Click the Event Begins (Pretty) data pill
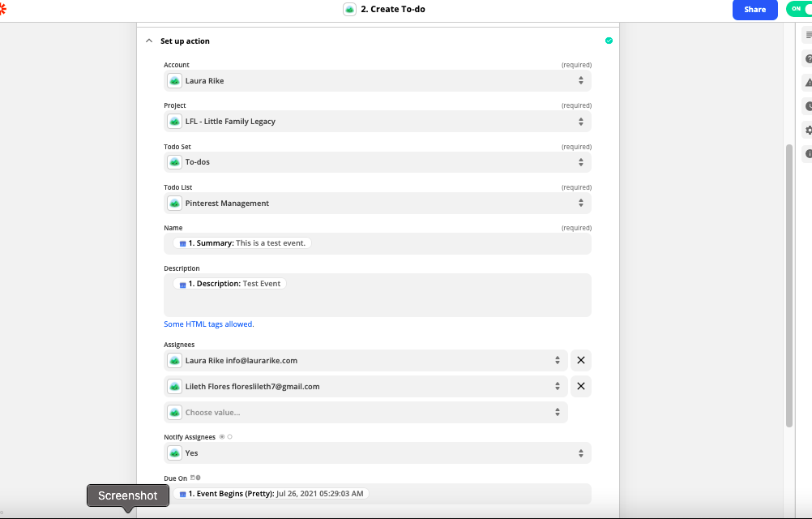Image resolution: width=812 pixels, height=519 pixels. tap(271, 494)
